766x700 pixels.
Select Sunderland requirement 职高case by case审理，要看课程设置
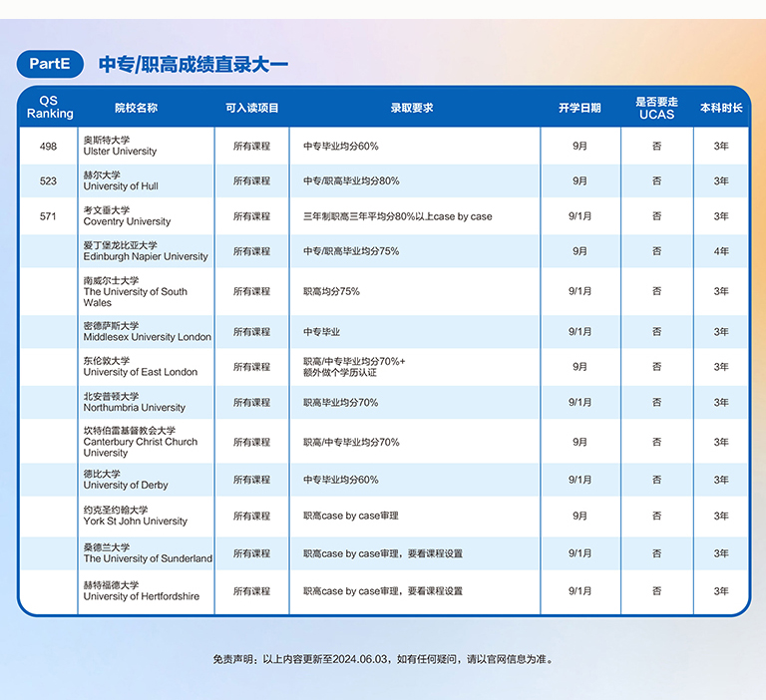pyautogui.click(x=383, y=553)
